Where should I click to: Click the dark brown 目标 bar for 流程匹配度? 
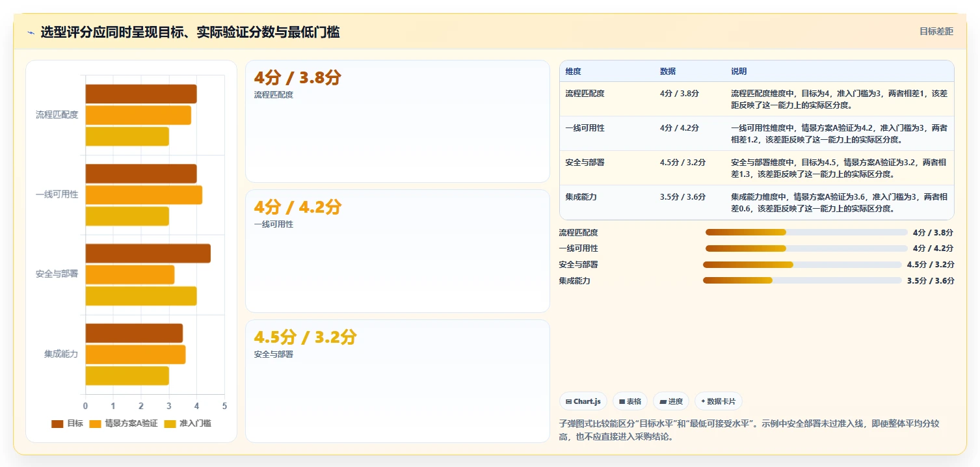[141, 94]
